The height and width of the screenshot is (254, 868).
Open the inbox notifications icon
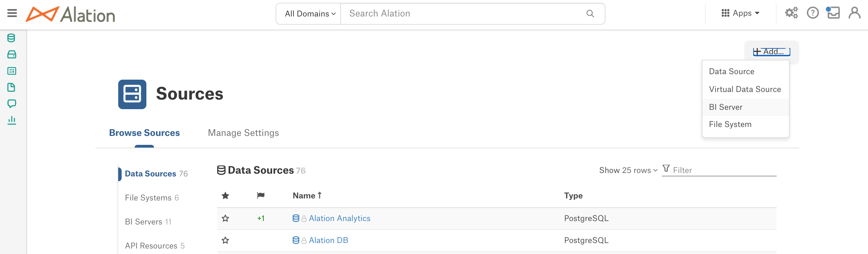[x=833, y=13]
